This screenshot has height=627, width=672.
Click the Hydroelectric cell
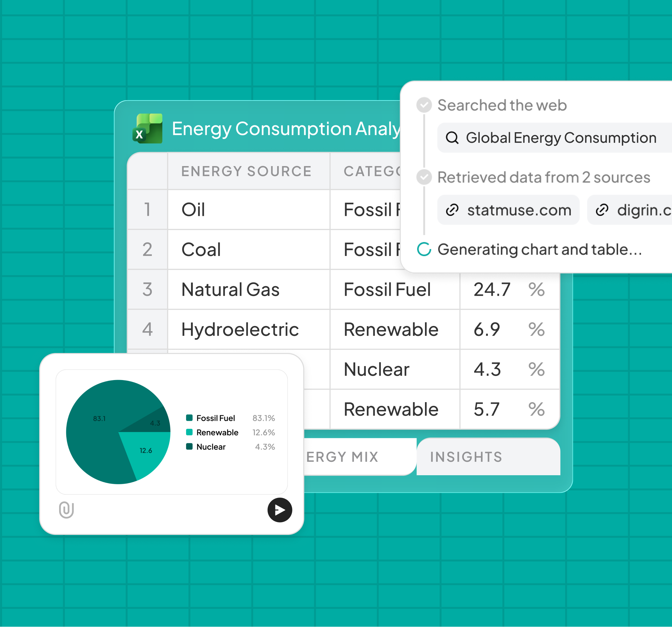[240, 330]
